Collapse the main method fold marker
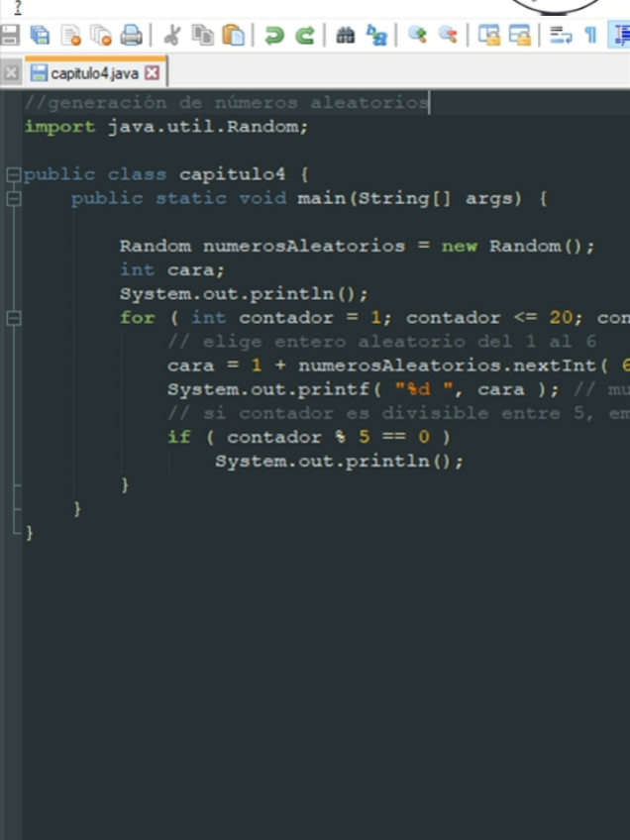 [14, 199]
